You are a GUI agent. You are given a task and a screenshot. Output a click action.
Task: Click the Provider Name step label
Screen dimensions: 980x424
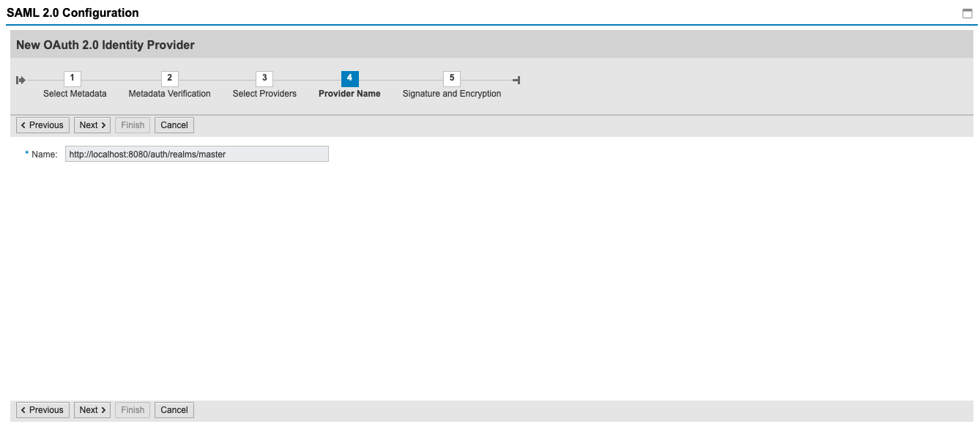coord(349,94)
